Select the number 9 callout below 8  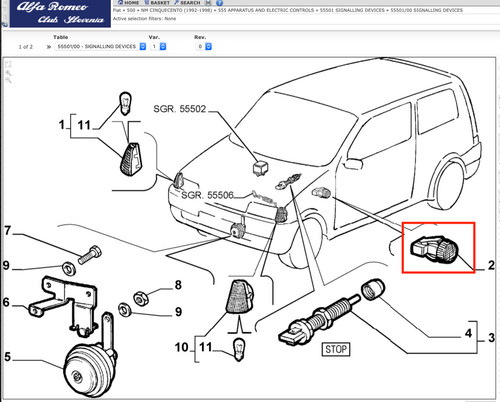178,312
